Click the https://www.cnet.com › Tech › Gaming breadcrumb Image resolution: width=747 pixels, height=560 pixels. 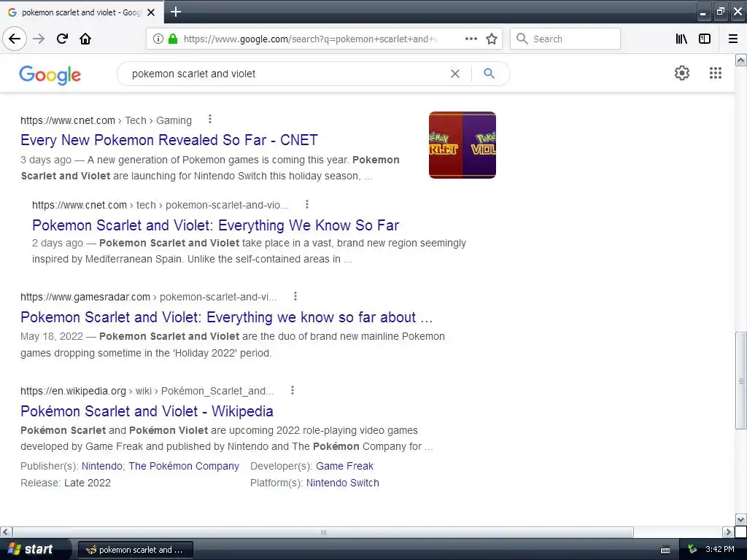(106, 120)
